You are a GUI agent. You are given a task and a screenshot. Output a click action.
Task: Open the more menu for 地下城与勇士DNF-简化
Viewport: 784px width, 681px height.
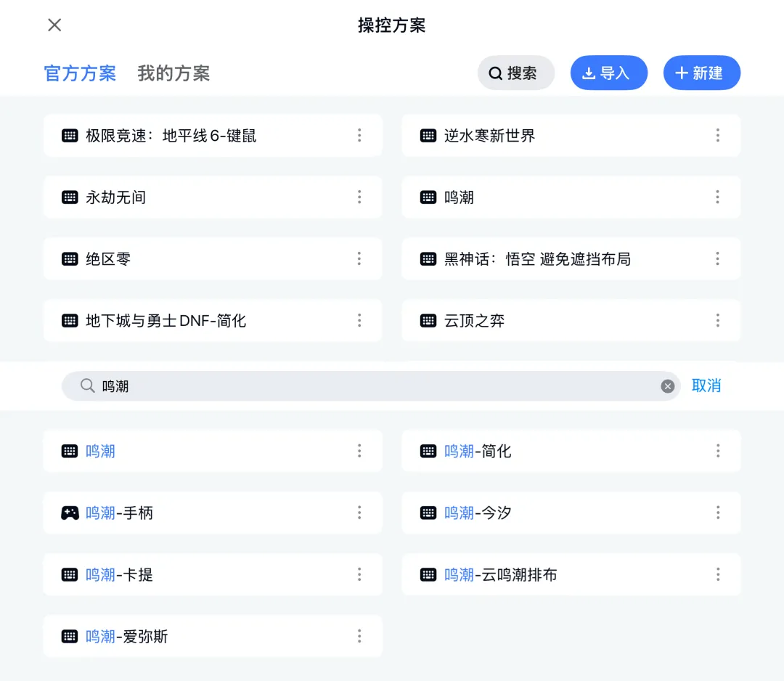click(x=359, y=320)
